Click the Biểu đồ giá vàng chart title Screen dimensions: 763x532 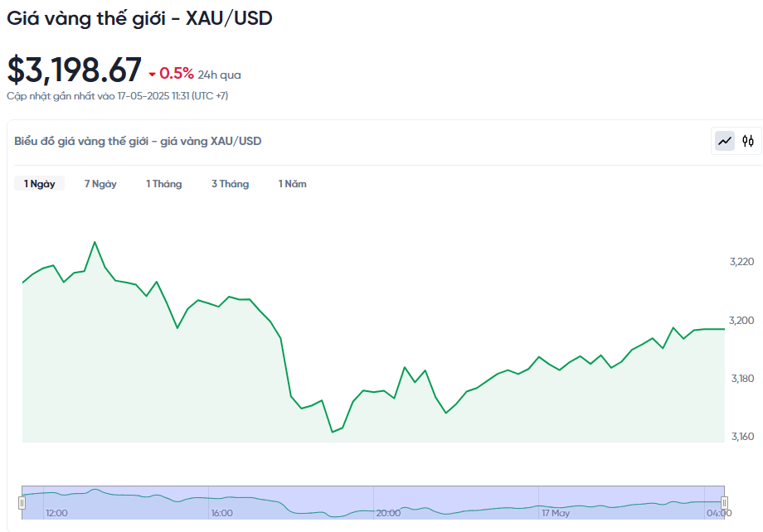[x=138, y=141]
